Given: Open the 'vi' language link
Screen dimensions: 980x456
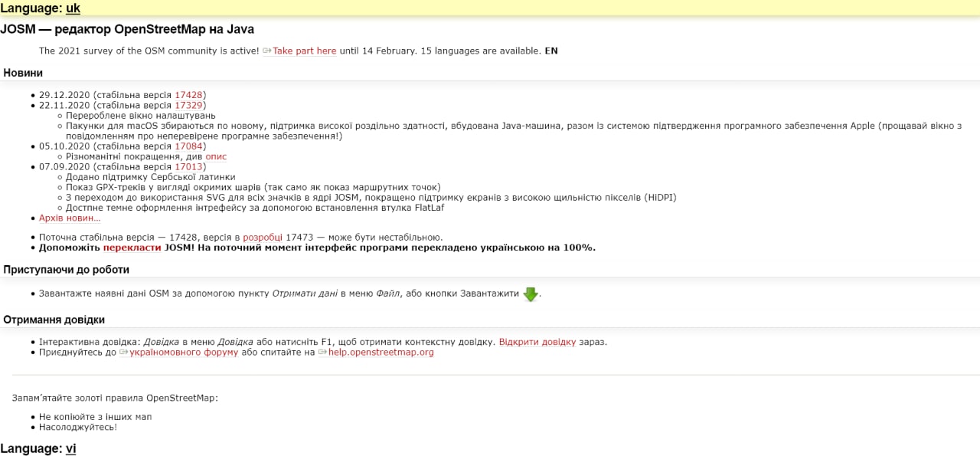Looking at the screenshot, I should click(70, 448).
